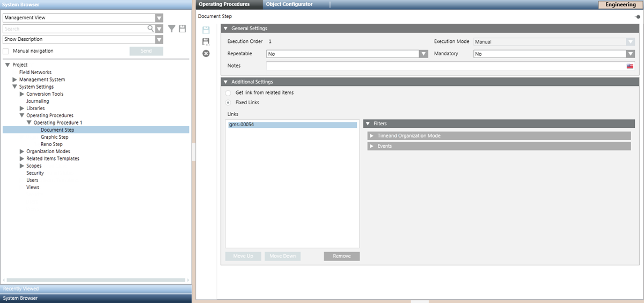The height and width of the screenshot is (303, 644).
Task: Click the pin icon at top right of Document Step
Action: point(636,17)
